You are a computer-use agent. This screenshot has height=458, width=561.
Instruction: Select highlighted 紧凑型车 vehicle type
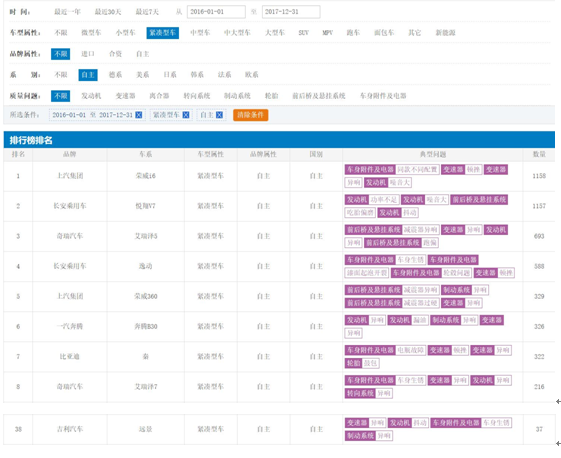pyautogui.click(x=162, y=33)
